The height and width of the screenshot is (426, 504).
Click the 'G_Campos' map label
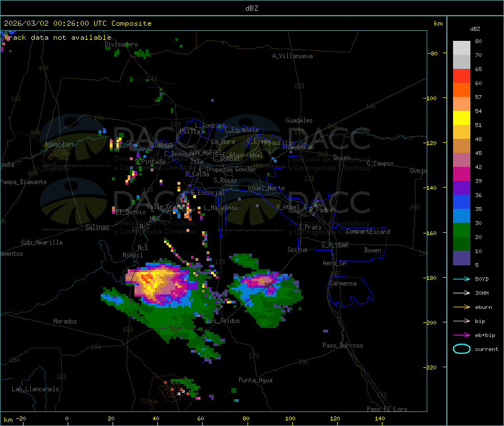coord(380,163)
